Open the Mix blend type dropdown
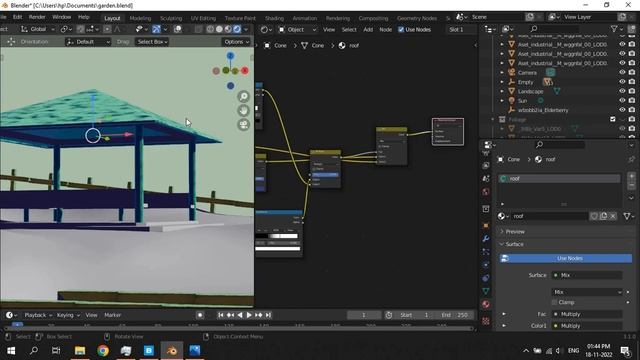The height and width of the screenshot is (360, 640). click(587, 292)
